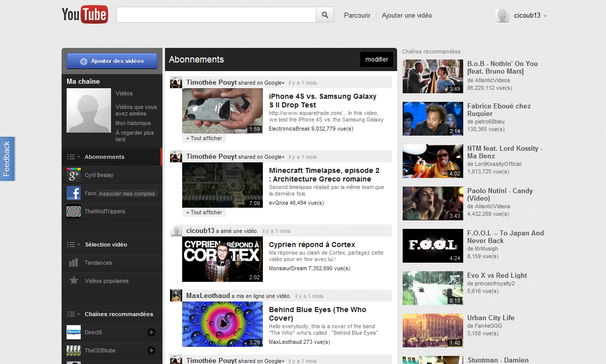Open MonsieurDream channel link
The image size is (606, 364).
pyautogui.click(x=288, y=268)
